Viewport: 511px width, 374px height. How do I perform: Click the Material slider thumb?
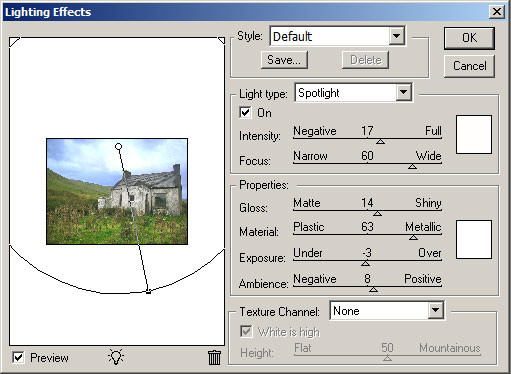click(413, 237)
